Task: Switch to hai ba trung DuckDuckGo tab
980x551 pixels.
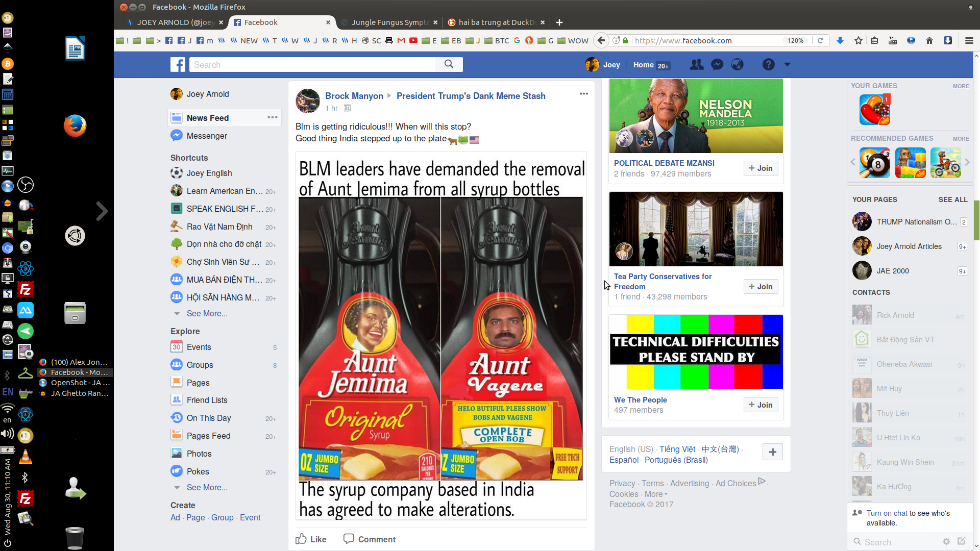Action: pyautogui.click(x=496, y=22)
